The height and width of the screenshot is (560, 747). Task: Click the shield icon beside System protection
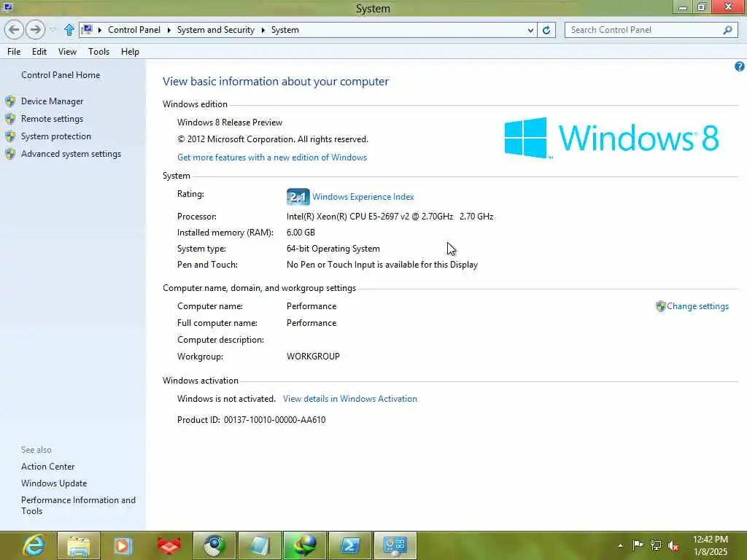(10, 136)
